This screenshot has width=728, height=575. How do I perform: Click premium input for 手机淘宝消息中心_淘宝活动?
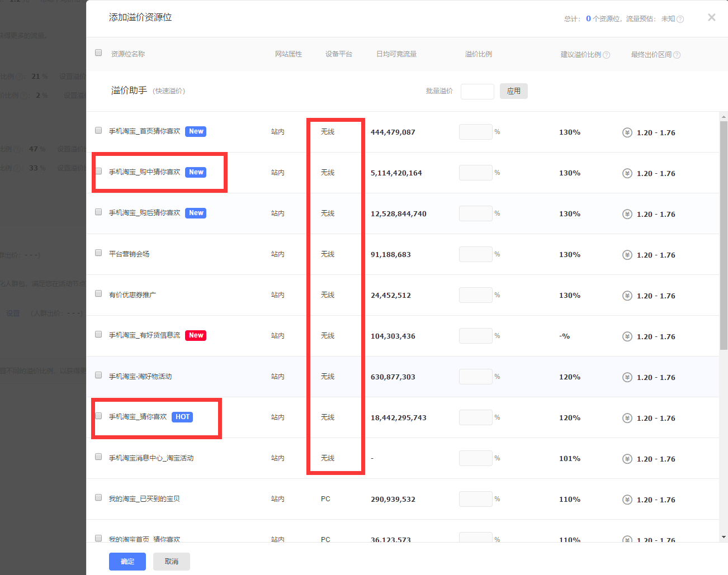(x=476, y=458)
